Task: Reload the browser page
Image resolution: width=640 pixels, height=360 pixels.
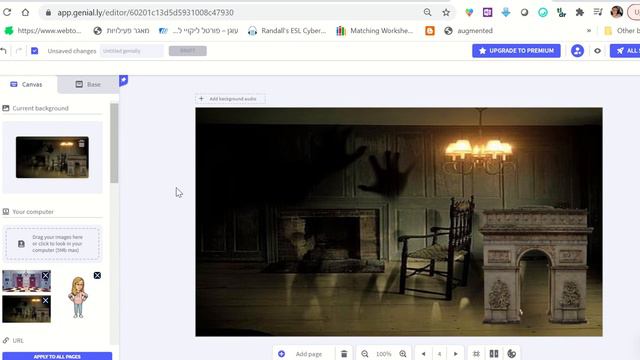Action: coord(7,12)
